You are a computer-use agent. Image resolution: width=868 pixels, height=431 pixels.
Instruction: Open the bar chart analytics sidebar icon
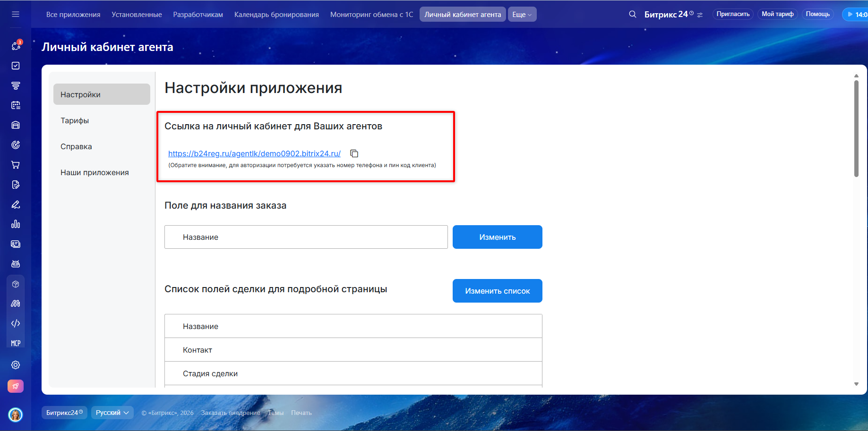(16, 224)
